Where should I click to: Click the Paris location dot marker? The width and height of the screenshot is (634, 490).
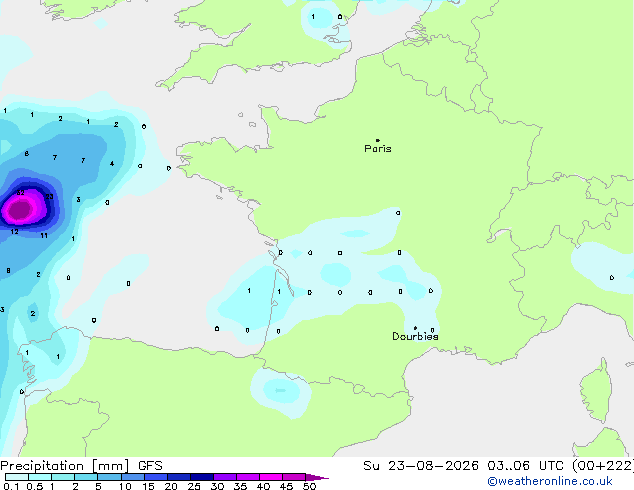coord(378,140)
